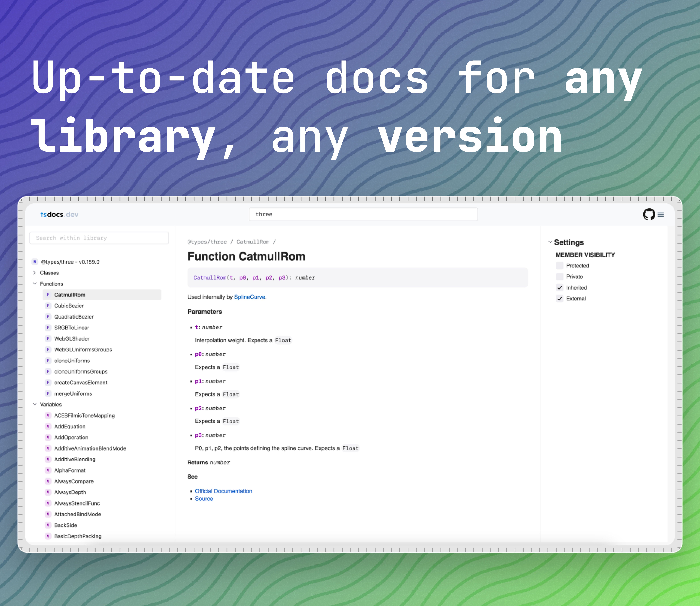Click the CatmullRom signature code block
700x606 pixels.
point(358,278)
